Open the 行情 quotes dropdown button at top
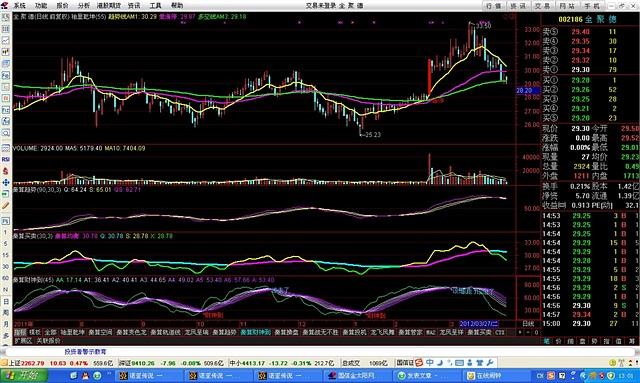Viewport: 640px width, 383px height. click(493, 6)
